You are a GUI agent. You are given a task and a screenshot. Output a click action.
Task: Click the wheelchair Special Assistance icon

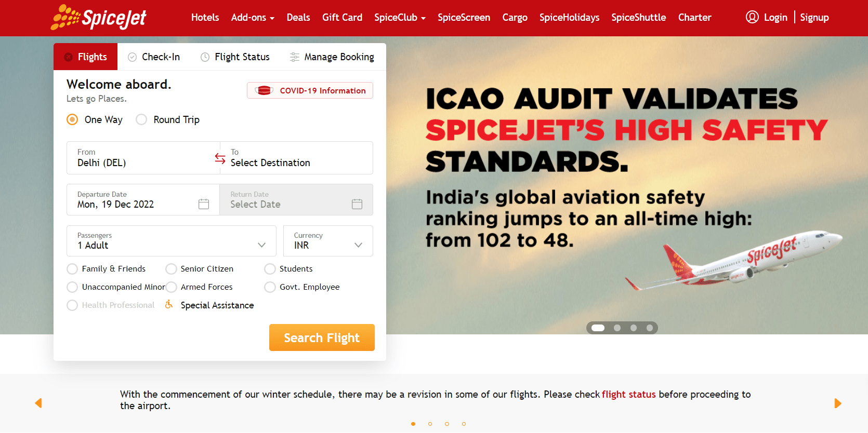[169, 305]
